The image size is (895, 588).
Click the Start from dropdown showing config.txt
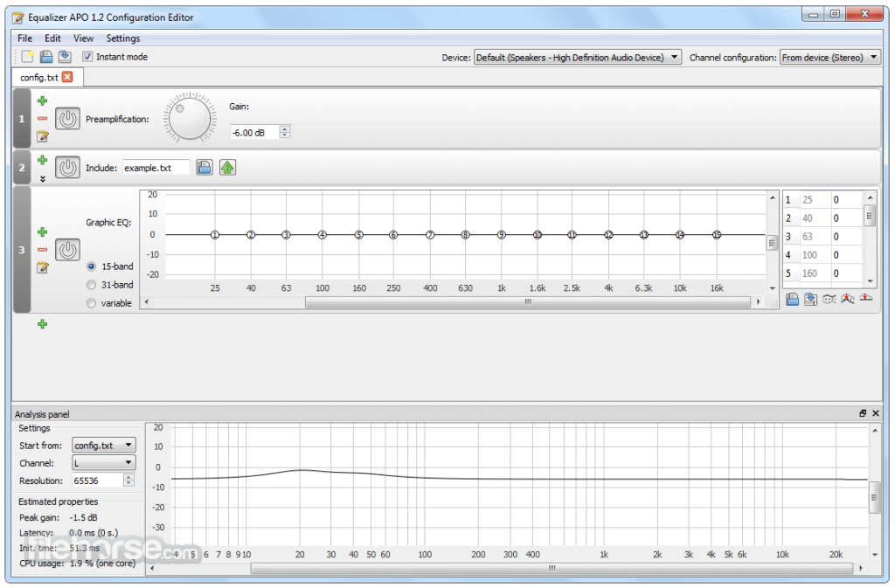103,445
